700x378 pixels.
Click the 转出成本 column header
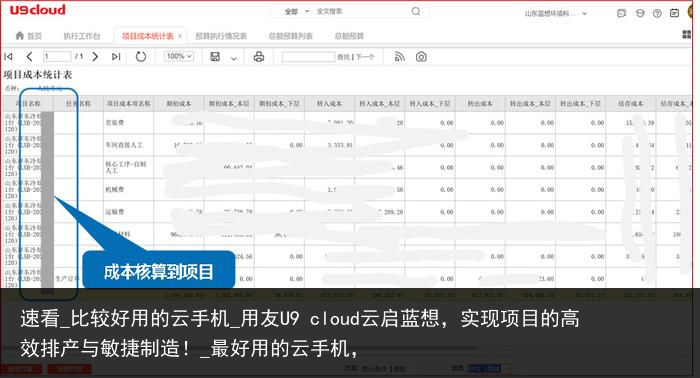pos(480,104)
